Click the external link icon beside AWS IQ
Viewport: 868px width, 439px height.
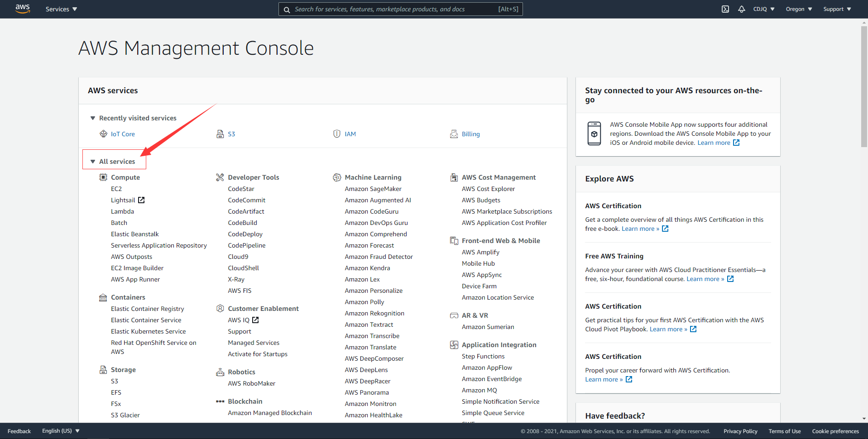point(255,320)
